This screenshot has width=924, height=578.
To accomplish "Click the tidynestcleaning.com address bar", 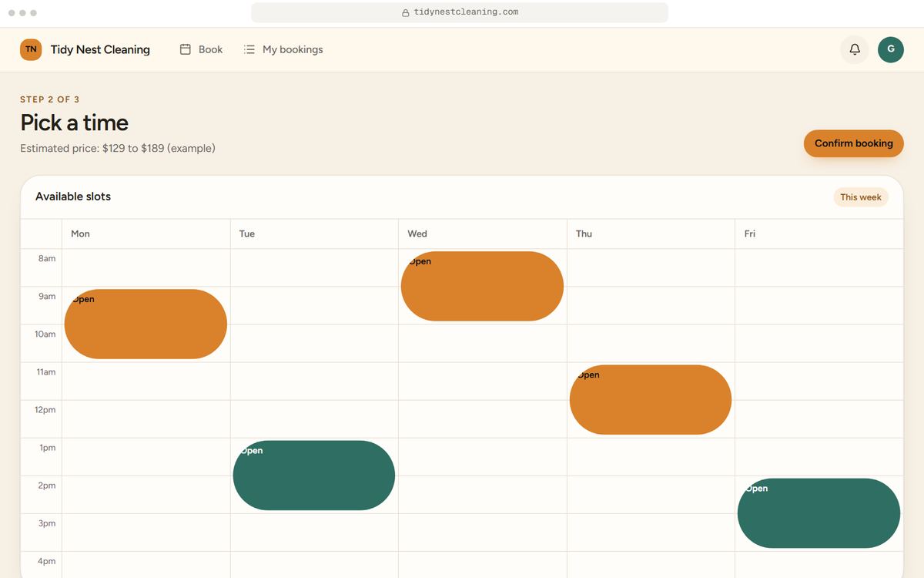I will [460, 12].
